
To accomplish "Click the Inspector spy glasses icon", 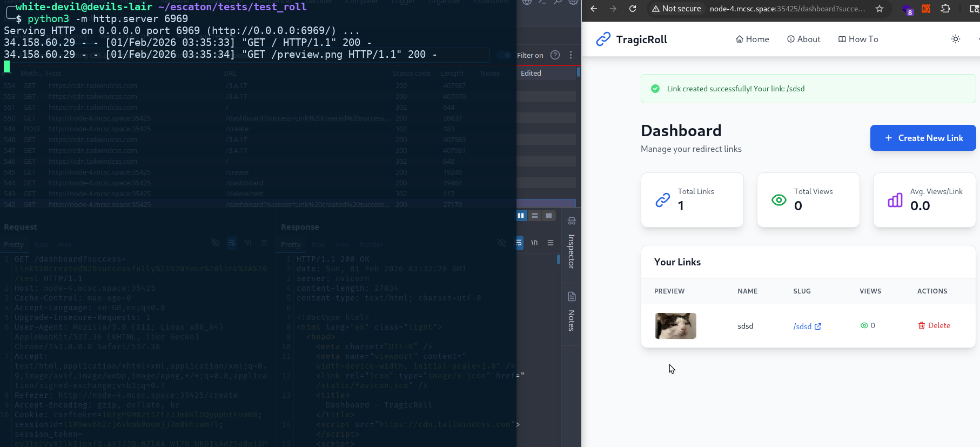I will click(572, 221).
